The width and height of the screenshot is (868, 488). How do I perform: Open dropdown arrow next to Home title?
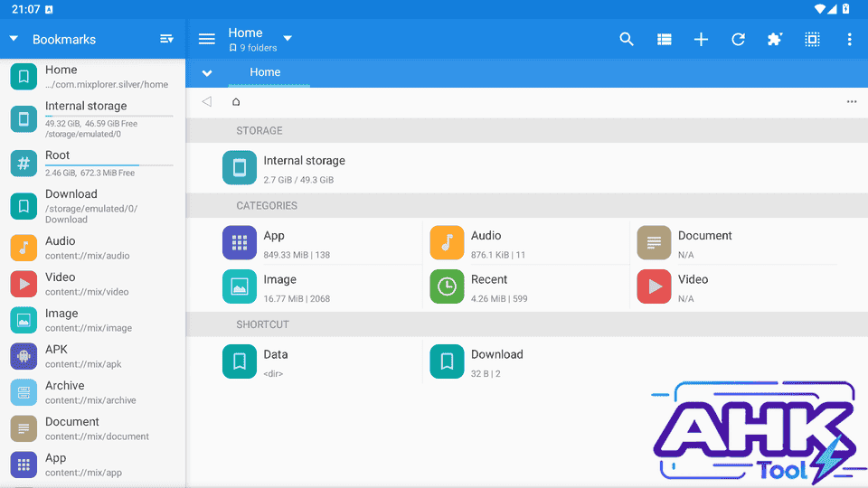pos(288,38)
